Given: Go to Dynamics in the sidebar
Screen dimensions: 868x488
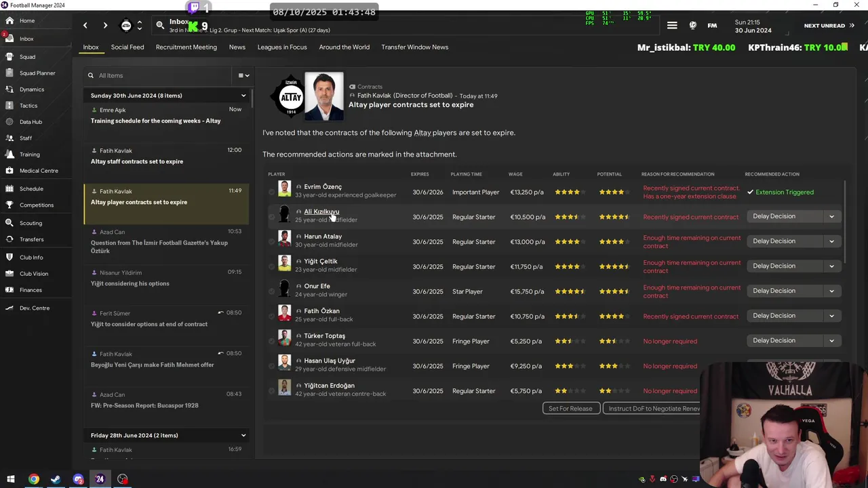Looking at the screenshot, I should point(31,89).
